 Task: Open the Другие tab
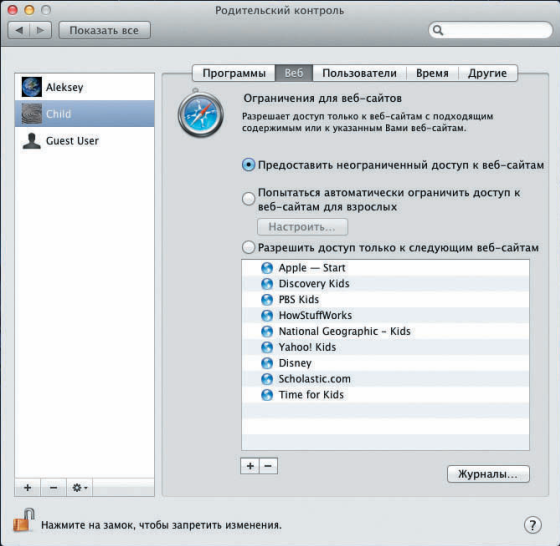(x=488, y=73)
